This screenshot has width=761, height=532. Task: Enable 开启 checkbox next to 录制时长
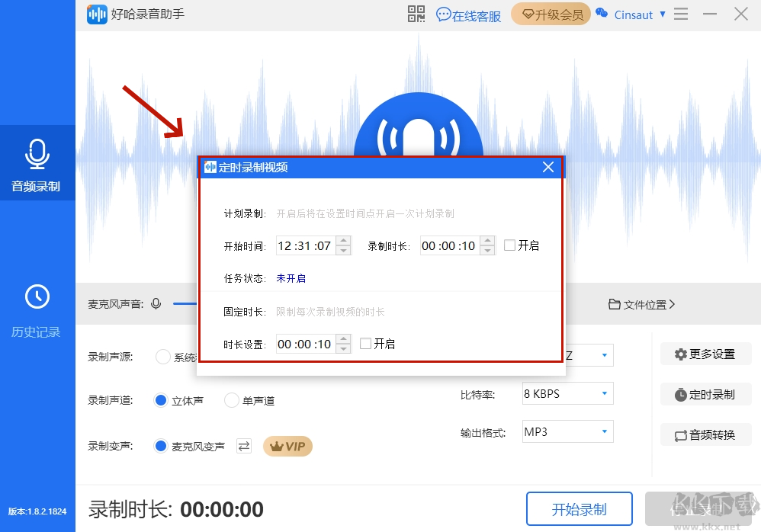click(508, 245)
